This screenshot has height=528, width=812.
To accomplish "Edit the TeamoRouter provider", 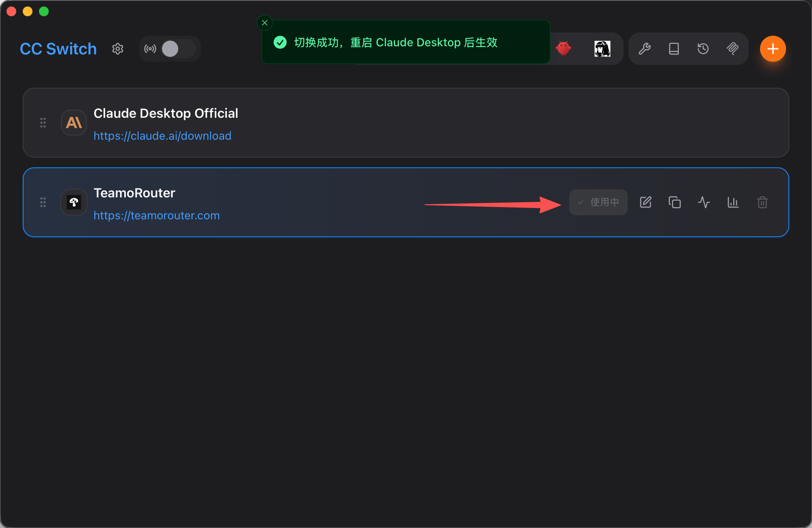I will (646, 202).
